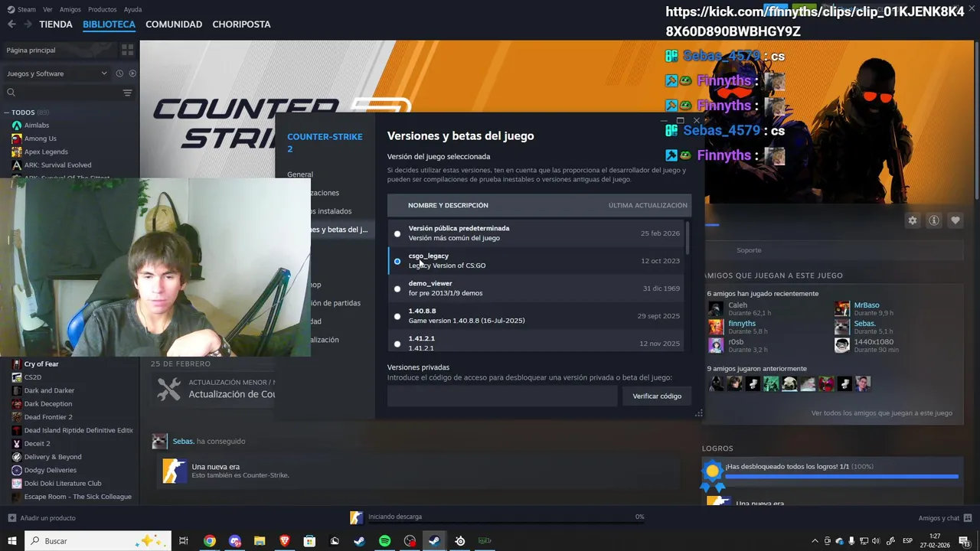This screenshot has width=980, height=551.
Task: Click the ready-to-play filter icon in sidebar
Action: [x=132, y=73]
